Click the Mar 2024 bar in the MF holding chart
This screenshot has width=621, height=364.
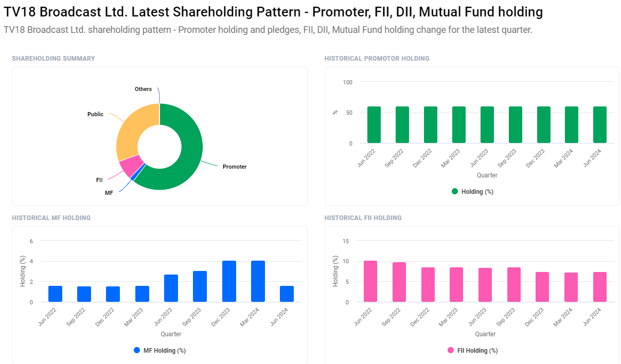258,282
